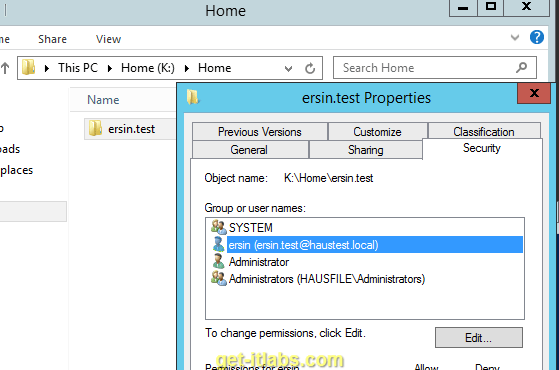
Task: Expand the arrow after This PC
Action: [110, 68]
